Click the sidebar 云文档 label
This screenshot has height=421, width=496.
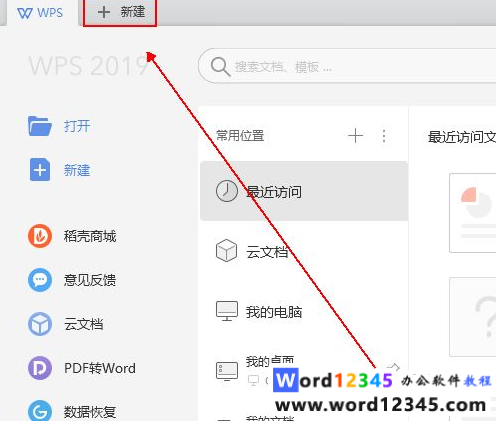point(84,324)
